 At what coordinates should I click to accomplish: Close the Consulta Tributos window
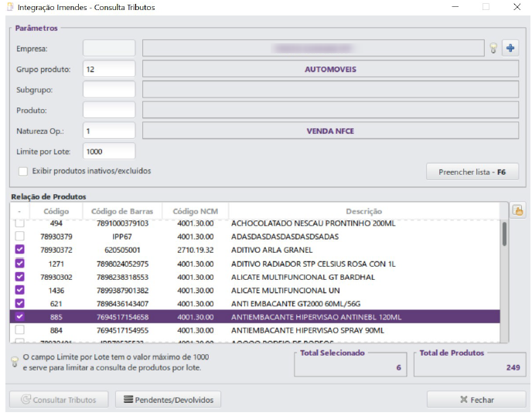517,7
